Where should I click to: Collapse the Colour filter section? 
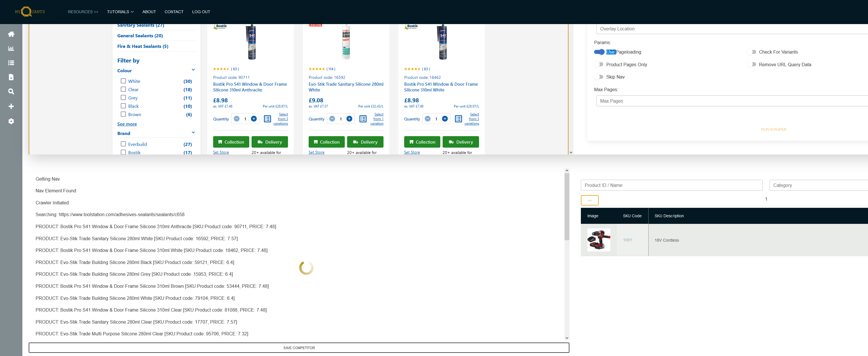click(193, 70)
